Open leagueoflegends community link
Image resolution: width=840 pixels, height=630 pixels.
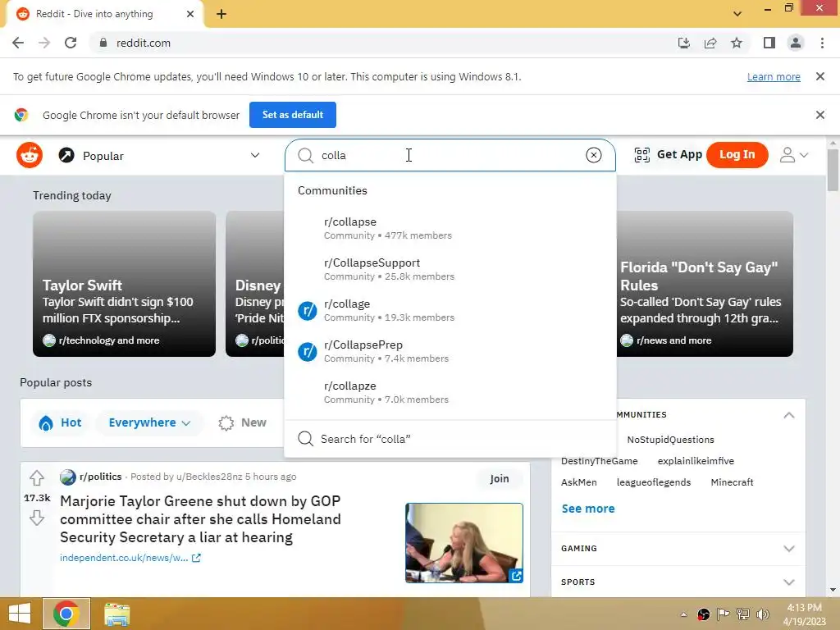[x=654, y=482]
